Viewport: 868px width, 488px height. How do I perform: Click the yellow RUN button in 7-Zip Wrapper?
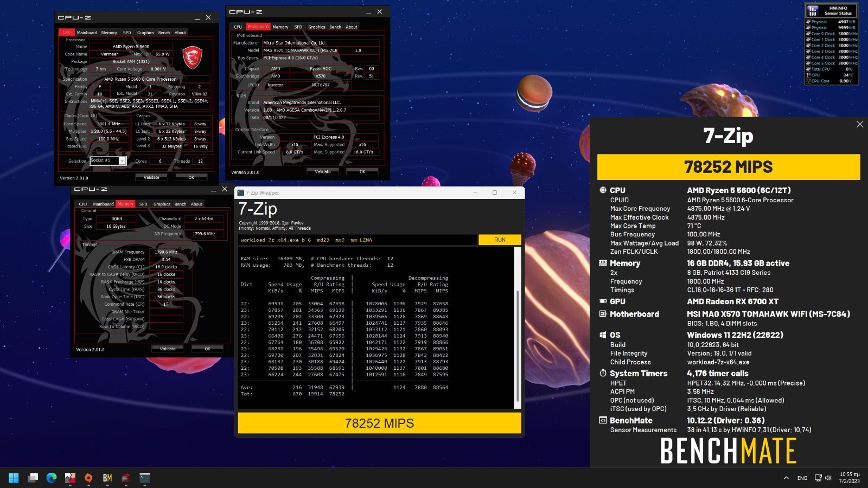500,240
